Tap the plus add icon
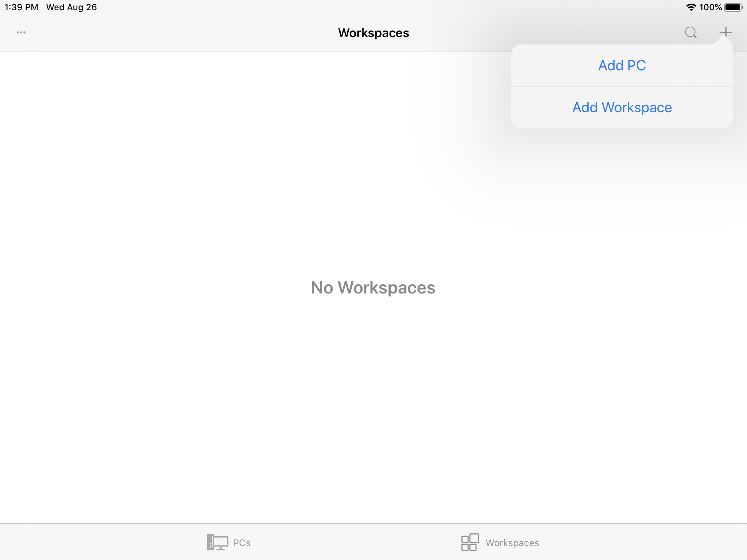Screen dimensions: 747x560 (725, 32)
